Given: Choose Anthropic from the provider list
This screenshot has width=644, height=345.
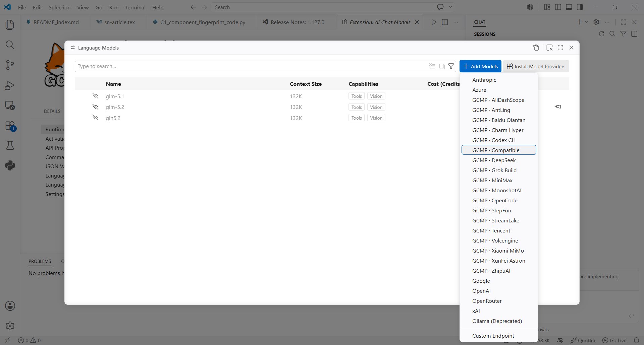Looking at the screenshot, I should pos(499,80).
